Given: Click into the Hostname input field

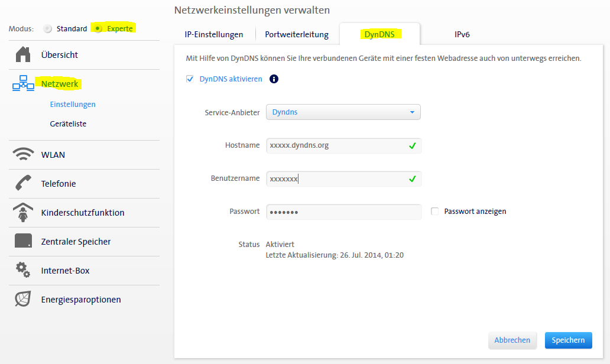Looking at the screenshot, I should (337, 145).
